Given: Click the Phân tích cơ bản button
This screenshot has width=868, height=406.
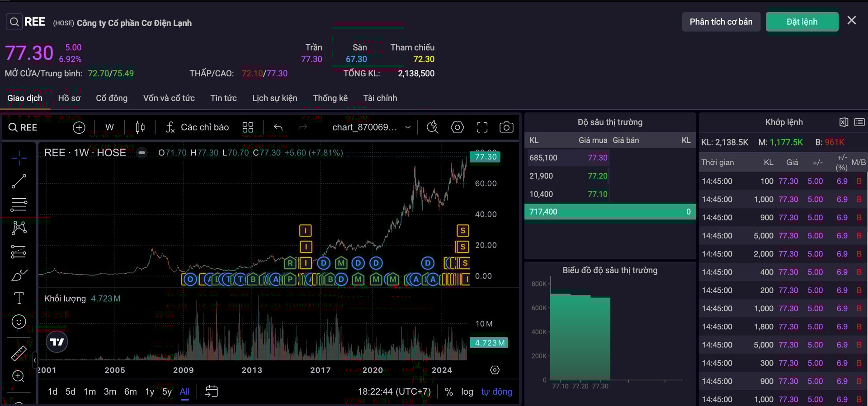Looking at the screenshot, I should pos(721,22).
